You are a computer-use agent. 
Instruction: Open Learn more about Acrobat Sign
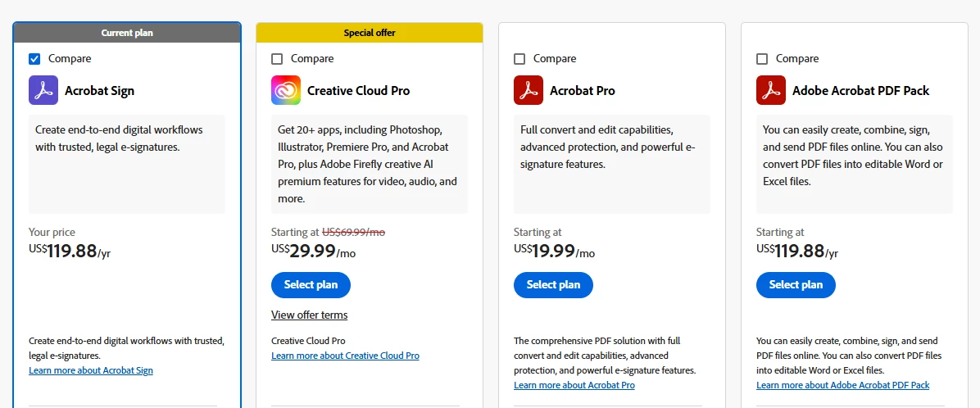click(x=91, y=370)
